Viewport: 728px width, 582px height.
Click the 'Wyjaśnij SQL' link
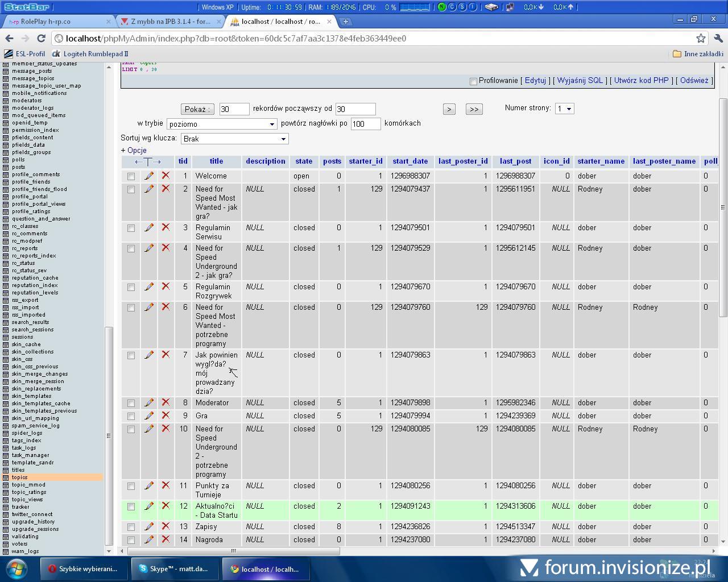tap(580, 81)
